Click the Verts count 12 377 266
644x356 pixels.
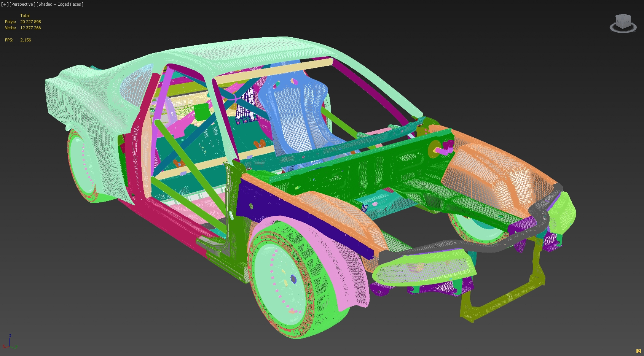click(x=30, y=28)
